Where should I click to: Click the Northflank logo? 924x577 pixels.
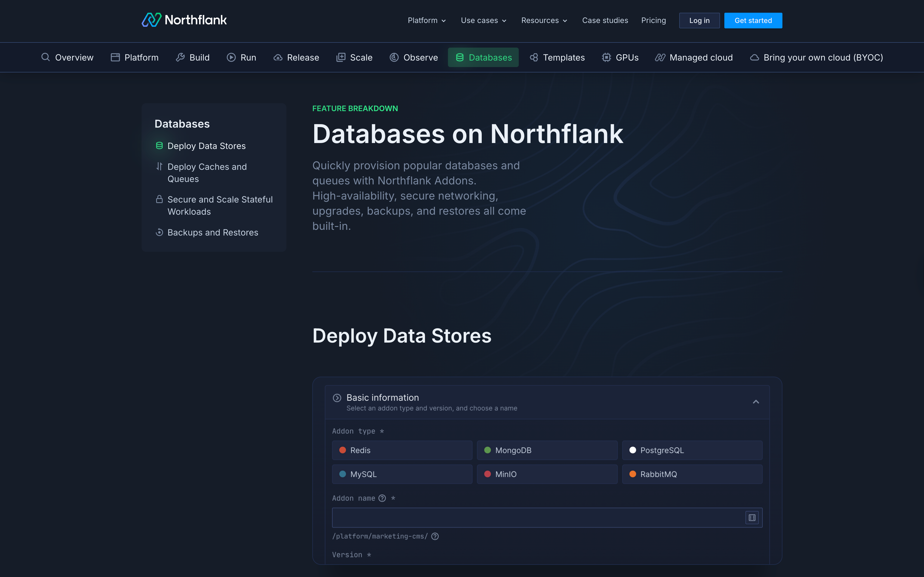coord(184,19)
